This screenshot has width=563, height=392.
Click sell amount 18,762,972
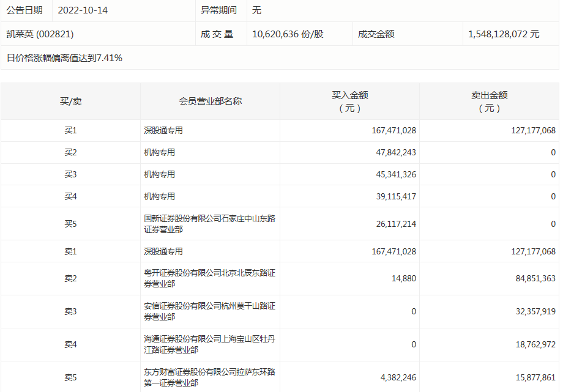tap(535, 345)
